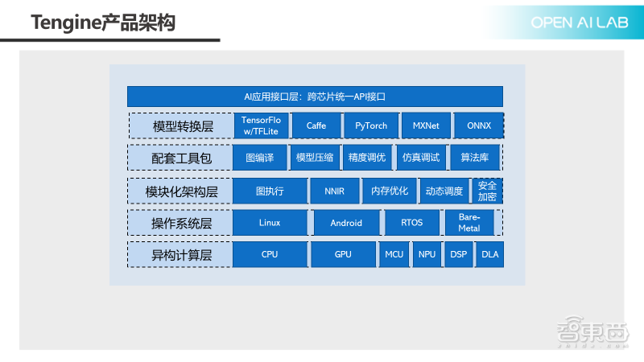Click the MXNet box

426,125
